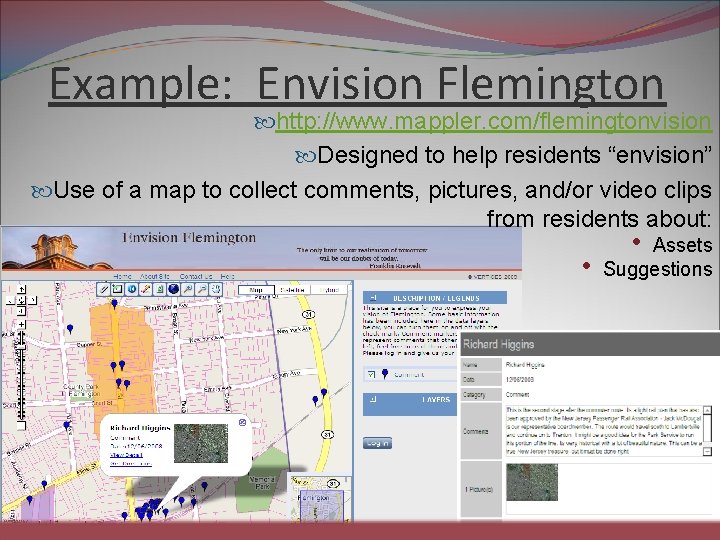The height and width of the screenshot is (540, 720).
Task: Click the Log in button
Action: [x=377, y=443]
